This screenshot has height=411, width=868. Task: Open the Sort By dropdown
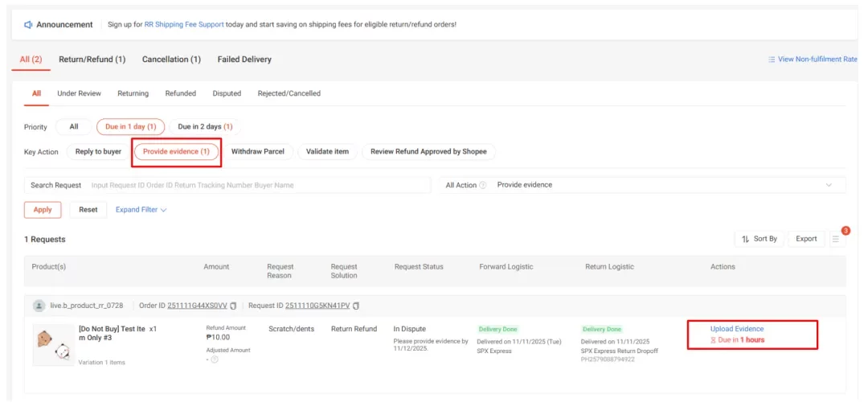coord(759,239)
